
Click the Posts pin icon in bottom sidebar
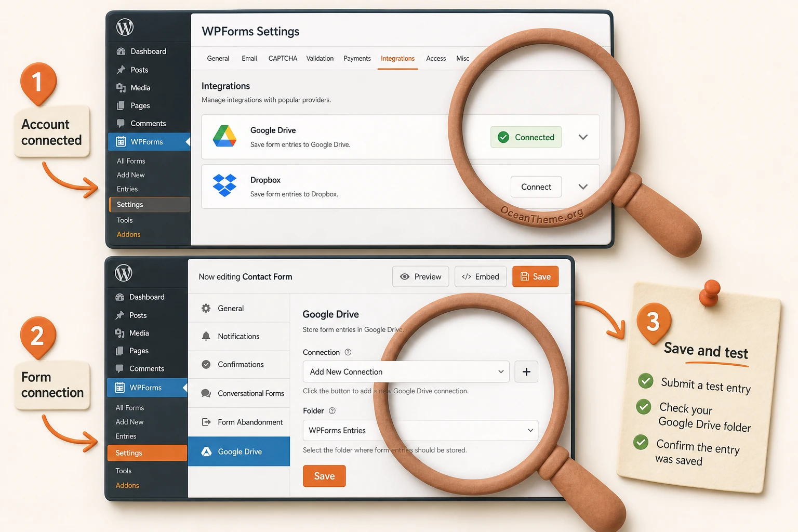coord(120,315)
